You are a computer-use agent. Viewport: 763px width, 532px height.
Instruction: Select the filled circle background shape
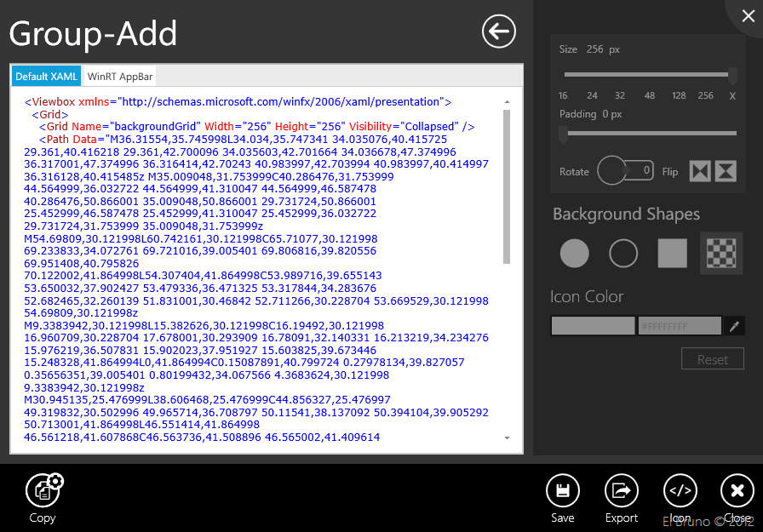(575, 253)
